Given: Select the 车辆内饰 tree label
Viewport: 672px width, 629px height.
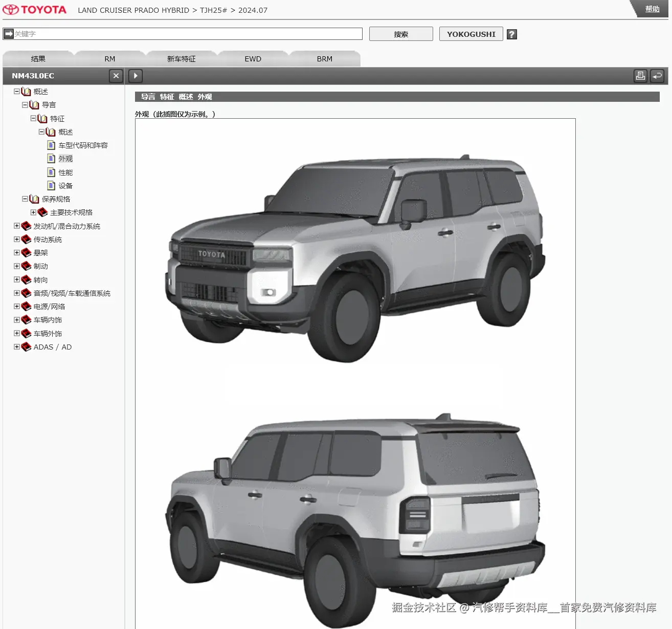Looking at the screenshot, I should [48, 320].
